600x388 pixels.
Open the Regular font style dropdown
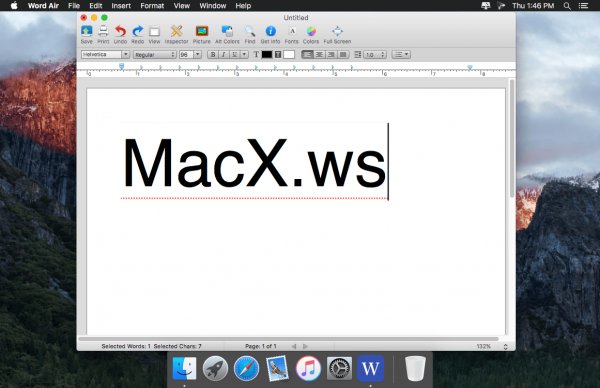(x=155, y=55)
